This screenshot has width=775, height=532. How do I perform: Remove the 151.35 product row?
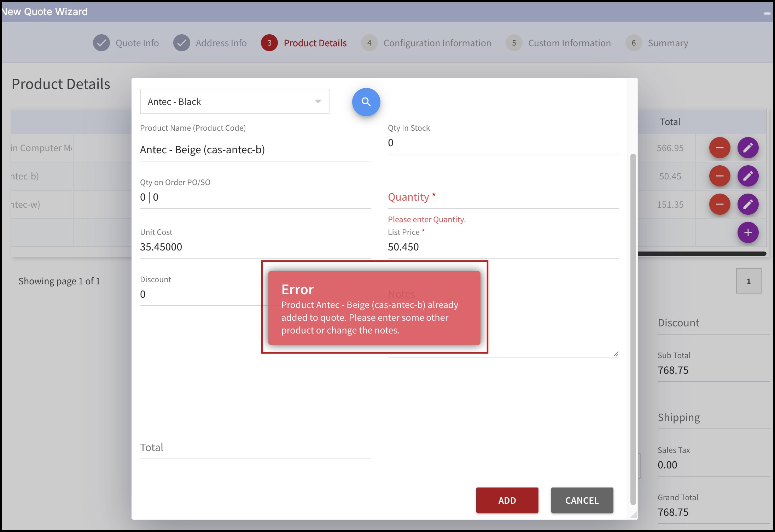[x=719, y=204]
